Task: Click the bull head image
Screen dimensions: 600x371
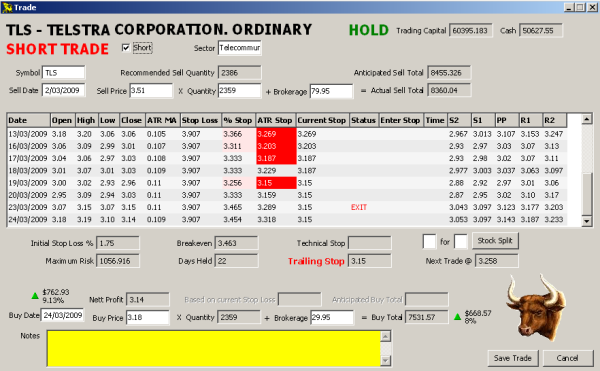Action: click(536, 307)
